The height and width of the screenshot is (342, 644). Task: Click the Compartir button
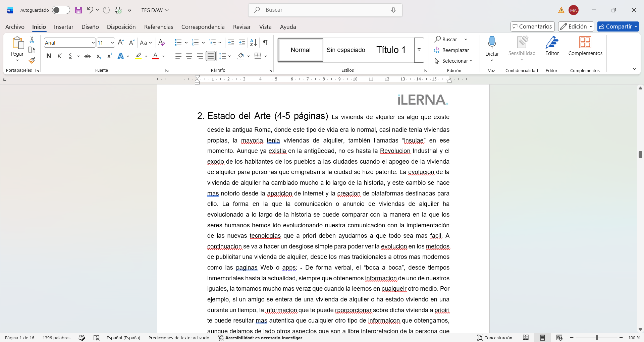click(x=618, y=26)
